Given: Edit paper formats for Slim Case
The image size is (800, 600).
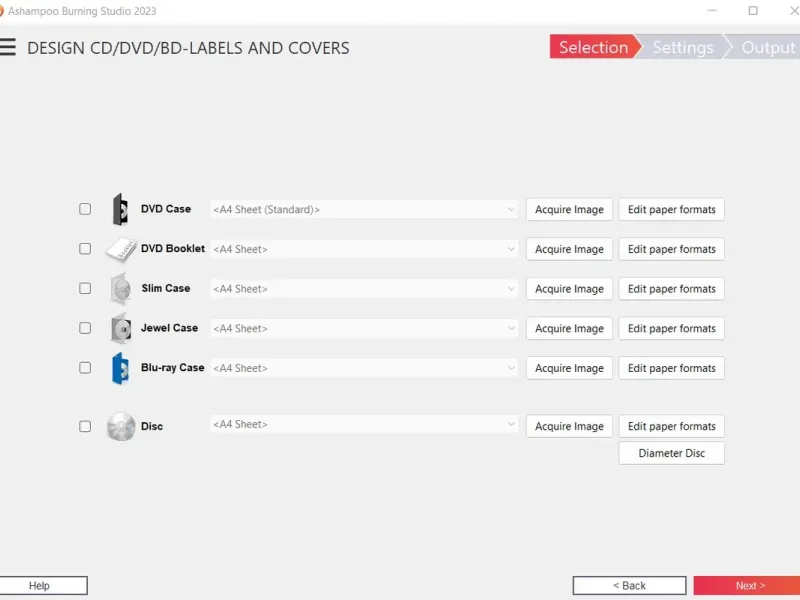Looking at the screenshot, I should pos(672,289).
